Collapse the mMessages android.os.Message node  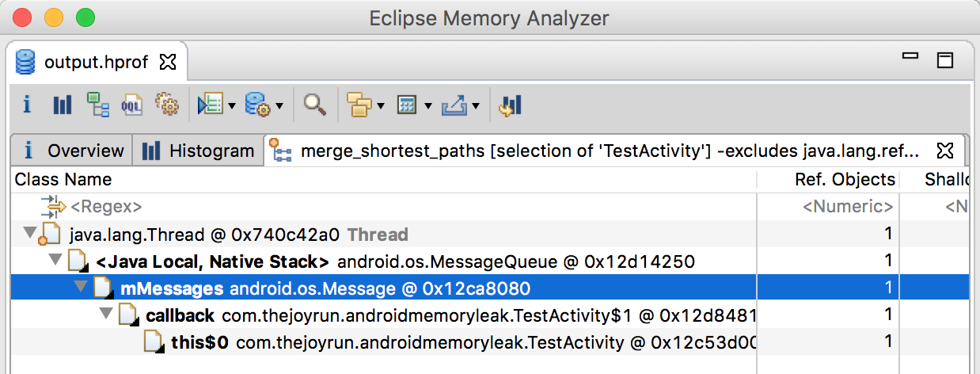81,287
